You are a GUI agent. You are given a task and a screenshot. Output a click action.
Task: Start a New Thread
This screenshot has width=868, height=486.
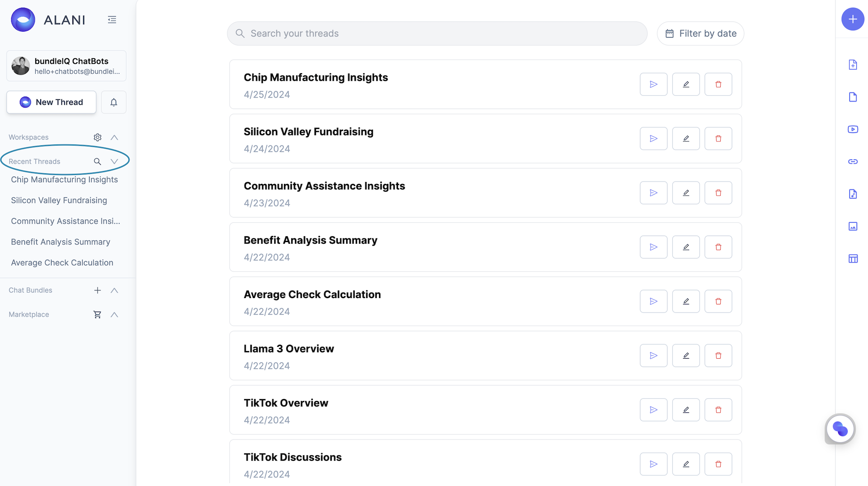51,102
